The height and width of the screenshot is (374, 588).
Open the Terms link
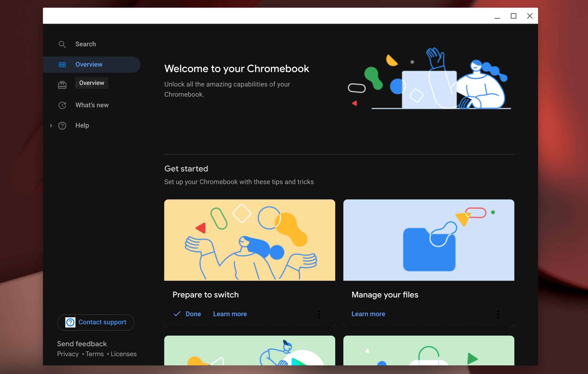tap(94, 354)
